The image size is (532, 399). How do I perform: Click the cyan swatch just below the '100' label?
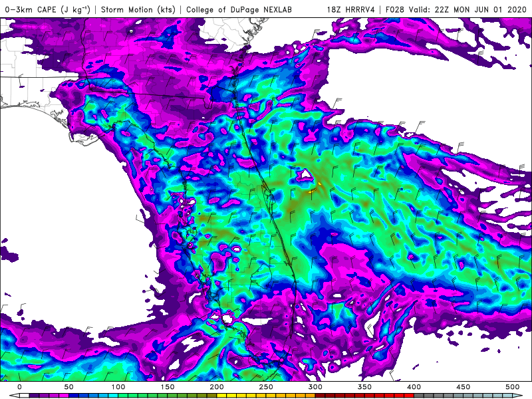(113, 396)
